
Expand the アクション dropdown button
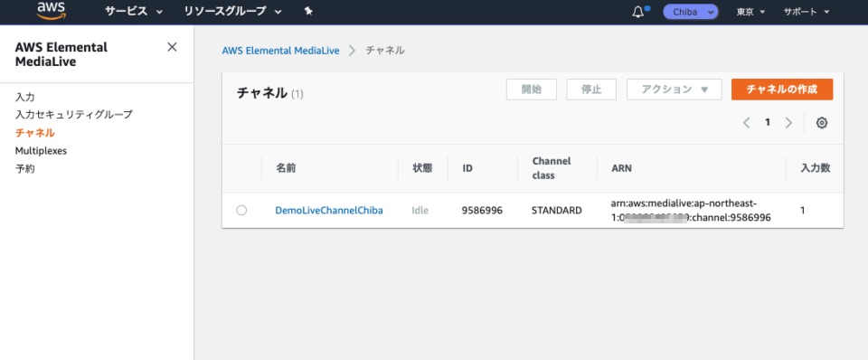[675, 90]
